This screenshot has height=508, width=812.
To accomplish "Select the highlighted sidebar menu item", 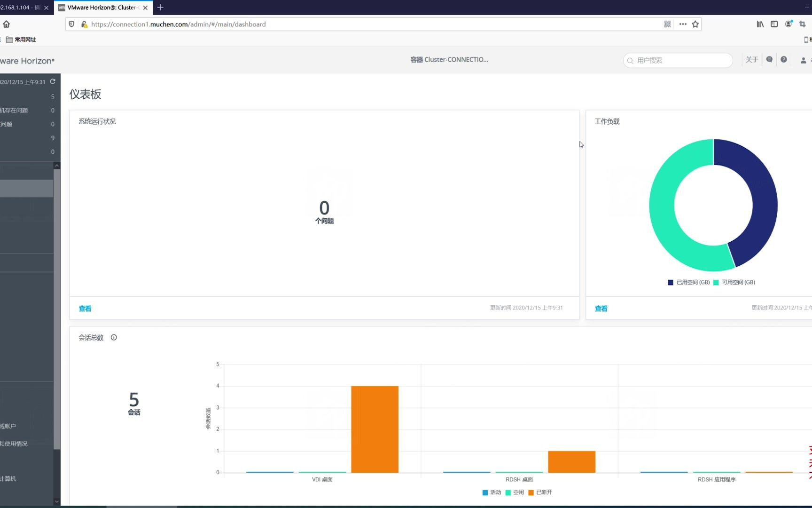I will click(x=27, y=188).
